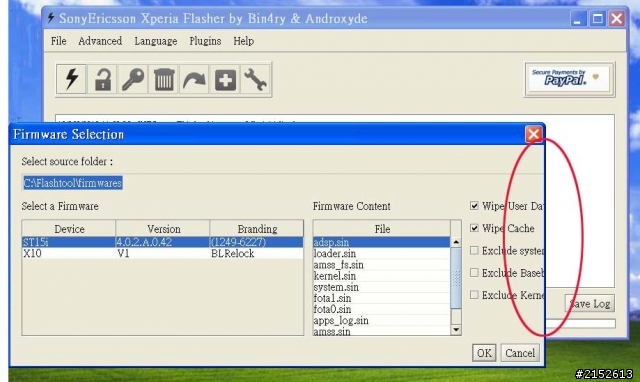Click BLRelock branding cell

tap(256, 253)
